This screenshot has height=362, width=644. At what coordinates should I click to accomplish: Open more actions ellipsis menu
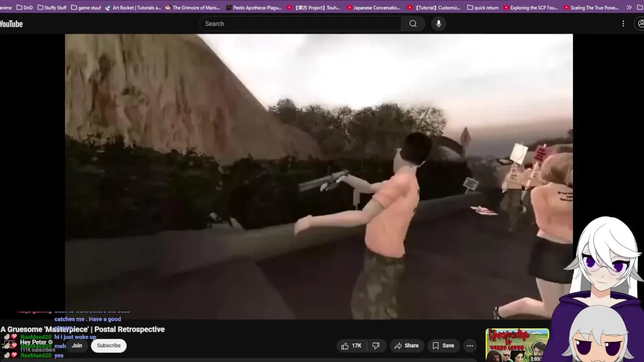[x=470, y=345]
